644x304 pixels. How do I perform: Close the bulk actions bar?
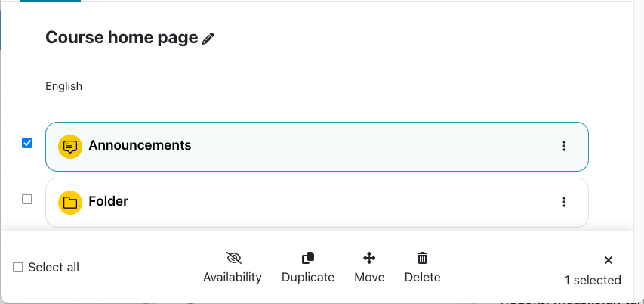tap(609, 260)
